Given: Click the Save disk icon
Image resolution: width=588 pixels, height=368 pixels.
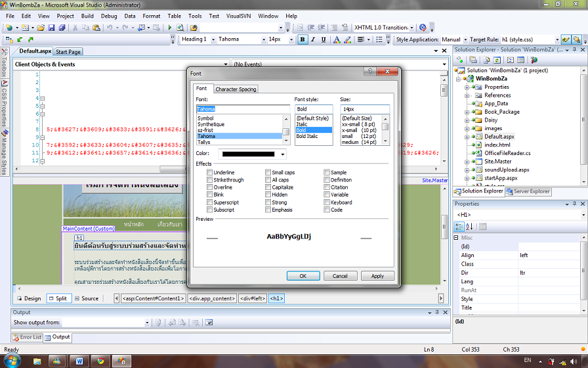Looking at the screenshot, I should tap(51, 28).
